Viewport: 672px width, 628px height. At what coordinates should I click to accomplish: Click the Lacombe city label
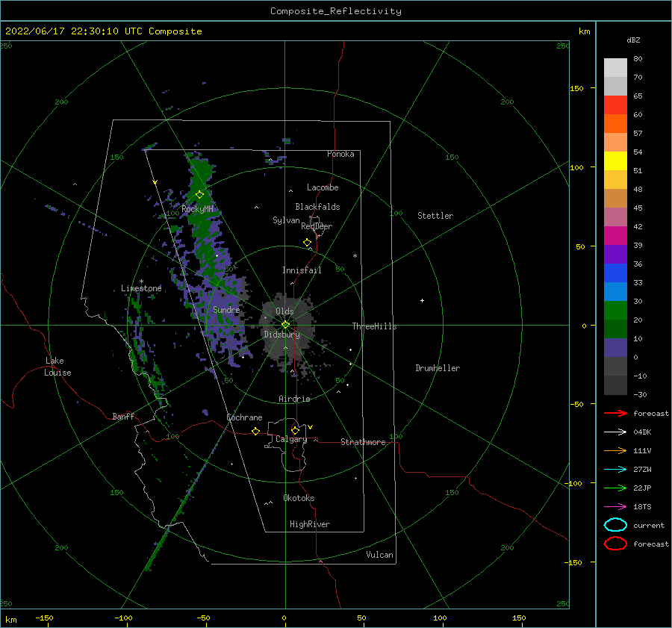tap(323, 187)
